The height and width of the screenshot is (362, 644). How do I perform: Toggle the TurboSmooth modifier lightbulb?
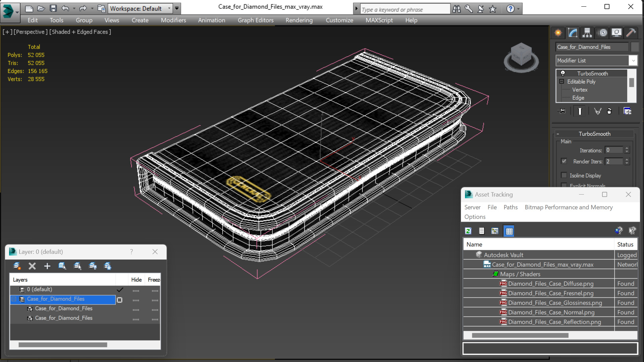(x=563, y=73)
